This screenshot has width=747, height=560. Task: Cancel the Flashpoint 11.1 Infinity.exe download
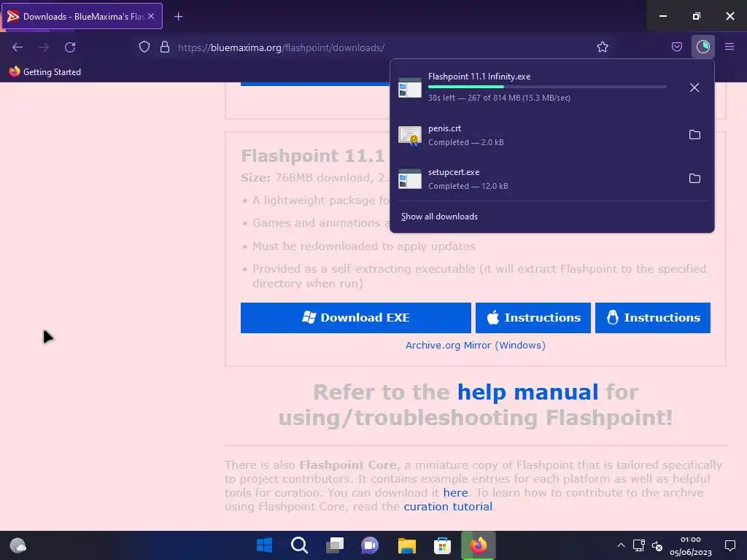pos(694,87)
